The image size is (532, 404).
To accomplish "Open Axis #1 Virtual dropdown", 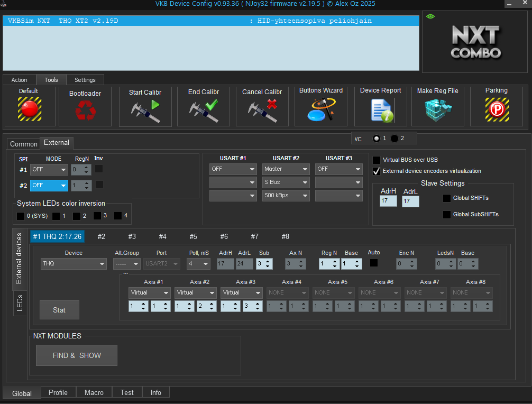I will [149, 293].
